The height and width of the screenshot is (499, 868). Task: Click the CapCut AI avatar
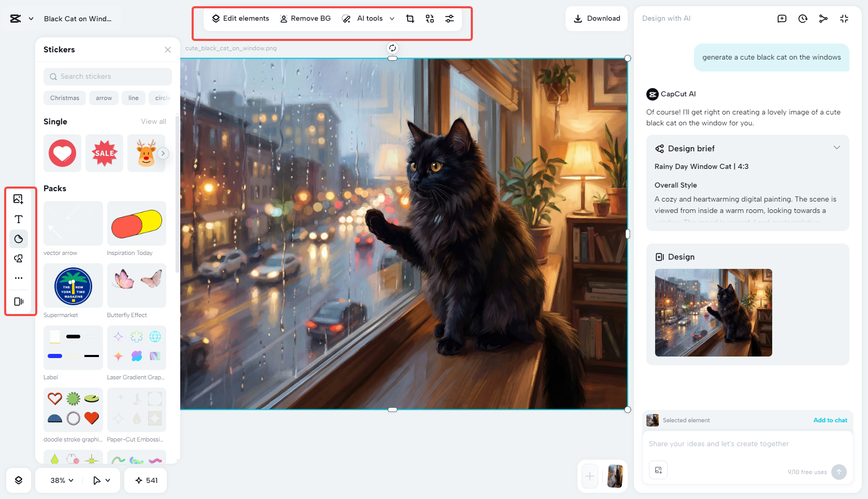[x=653, y=94]
